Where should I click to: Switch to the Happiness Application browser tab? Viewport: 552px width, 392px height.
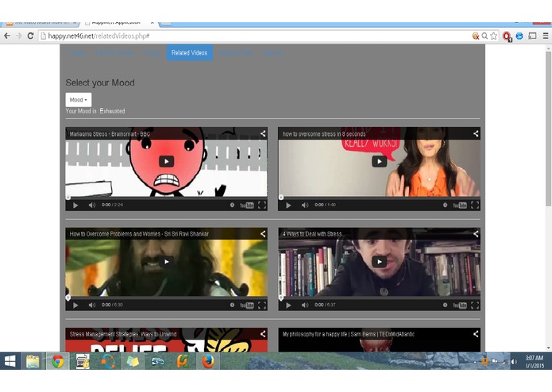click(x=120, y=23)
